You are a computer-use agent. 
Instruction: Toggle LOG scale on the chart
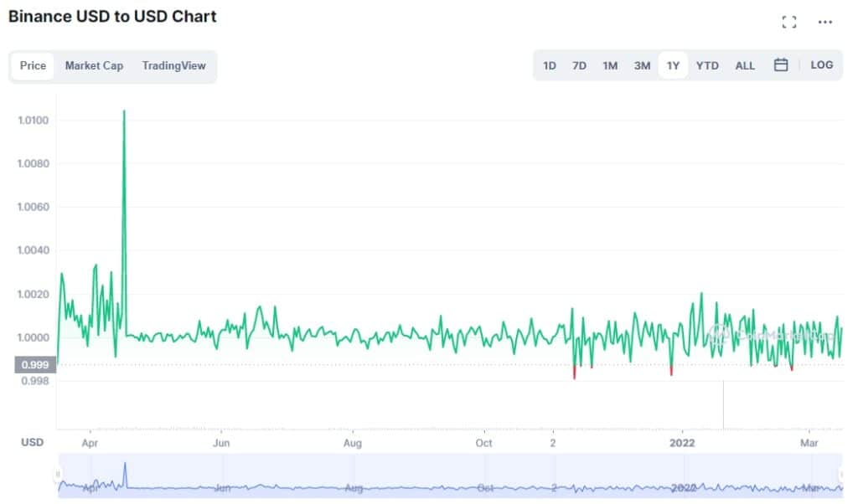pos(821,65)
